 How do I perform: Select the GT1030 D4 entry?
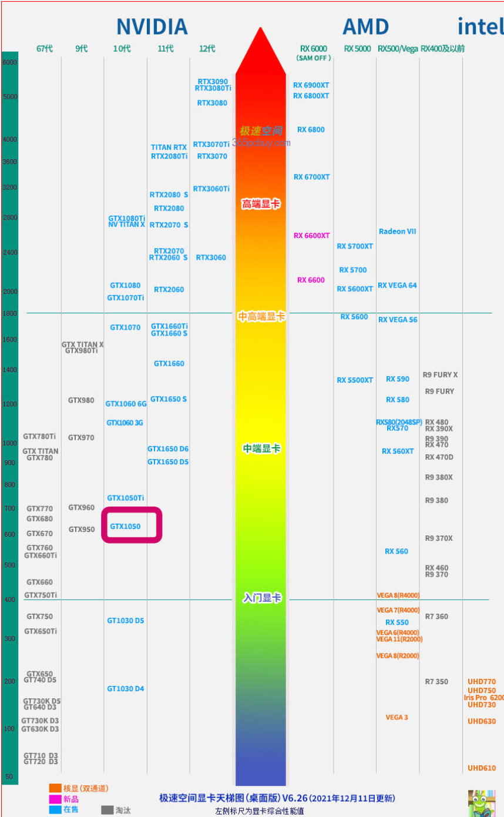click(125, 688)
